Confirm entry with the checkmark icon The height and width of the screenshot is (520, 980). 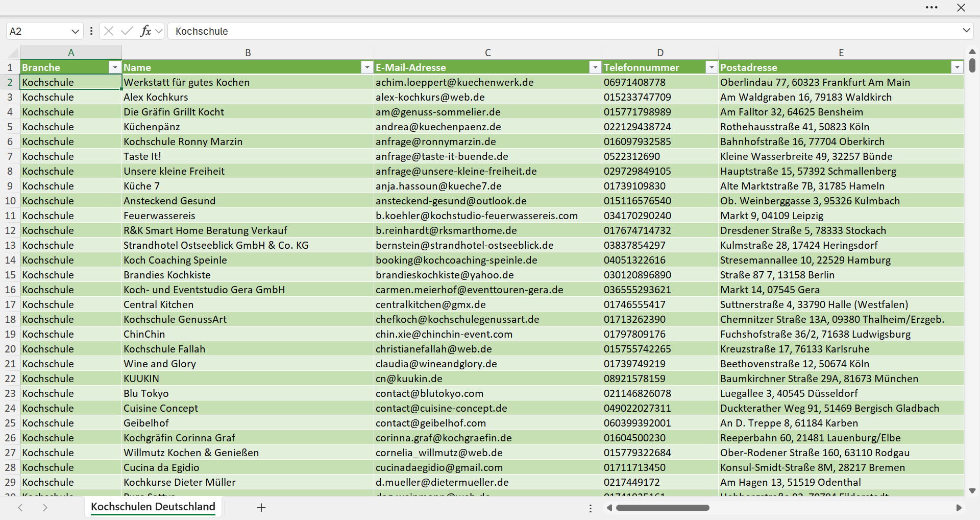tap(127, 31)
